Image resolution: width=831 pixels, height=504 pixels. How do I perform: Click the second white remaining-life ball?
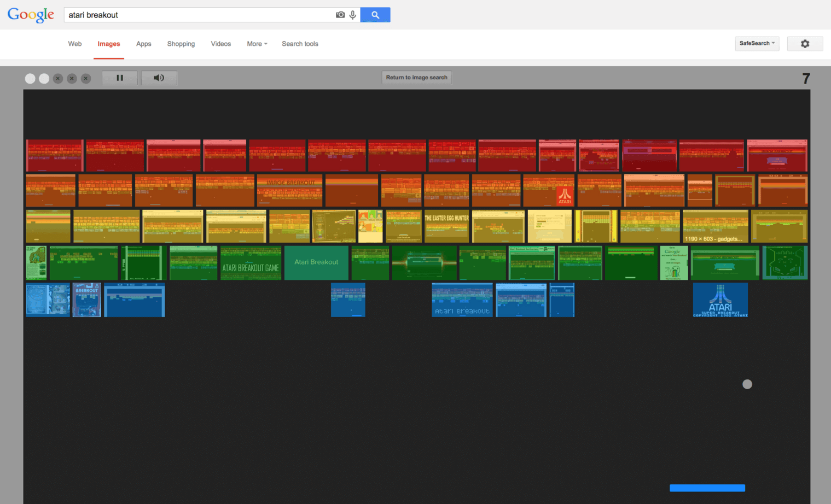point(44,79)
